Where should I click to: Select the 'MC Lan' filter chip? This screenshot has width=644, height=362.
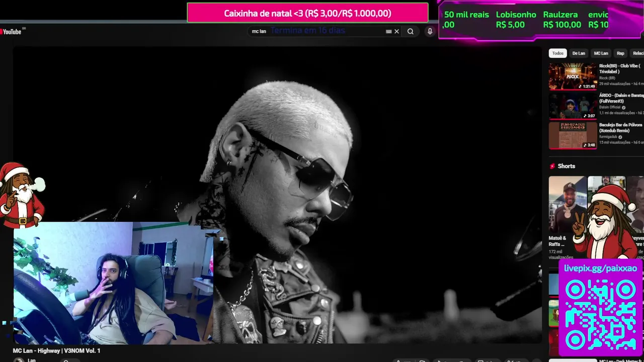pos(601,53)
